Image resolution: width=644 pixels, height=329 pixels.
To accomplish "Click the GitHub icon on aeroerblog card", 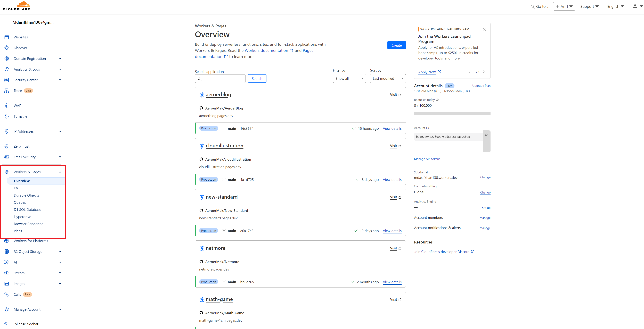I will (x=201, y=108).
